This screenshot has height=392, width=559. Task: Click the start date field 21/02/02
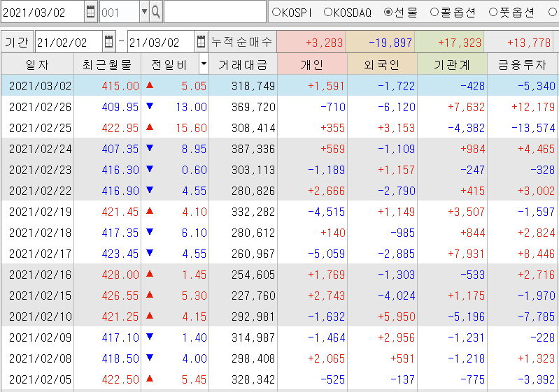pos(69,43)
